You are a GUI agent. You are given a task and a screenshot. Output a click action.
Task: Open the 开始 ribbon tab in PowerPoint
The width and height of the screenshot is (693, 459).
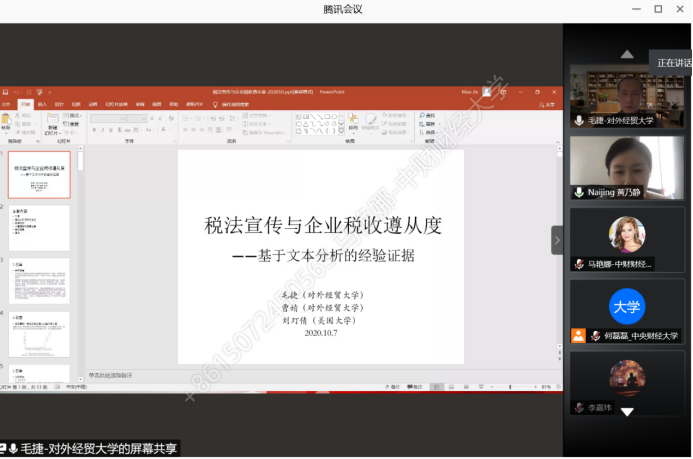tap(25, 103)
